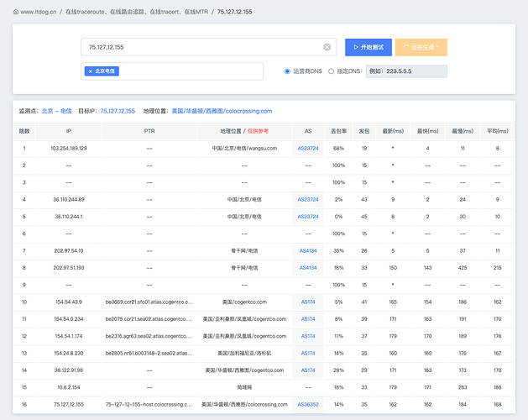Open AS36352 link in hop 16 row
The height and width of the screenshot is (420, 528).
click(x=308, y=405)
